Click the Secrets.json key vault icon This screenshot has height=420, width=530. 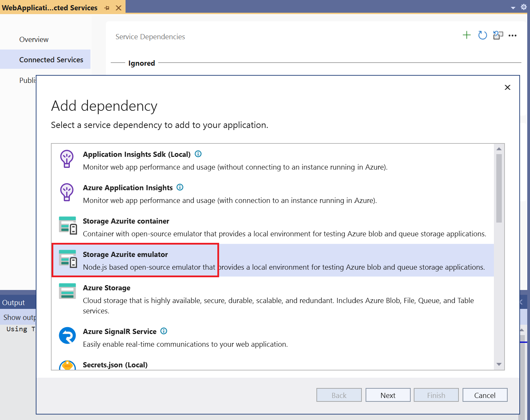[67, 365]
